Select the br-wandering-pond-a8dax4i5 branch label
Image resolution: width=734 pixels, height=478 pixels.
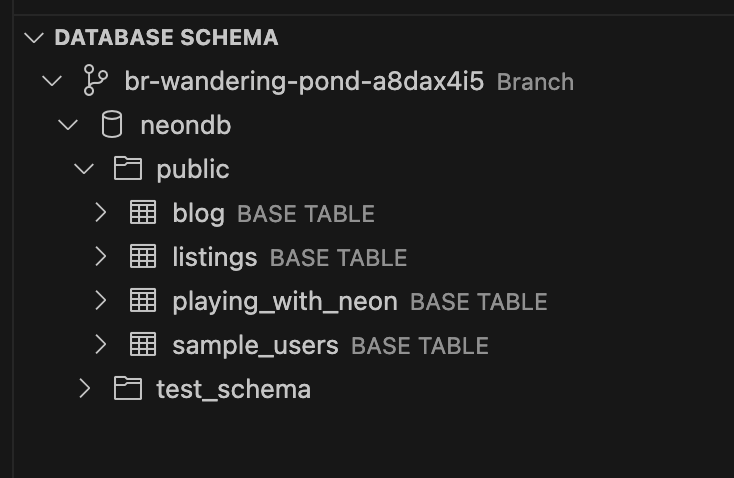304,81
